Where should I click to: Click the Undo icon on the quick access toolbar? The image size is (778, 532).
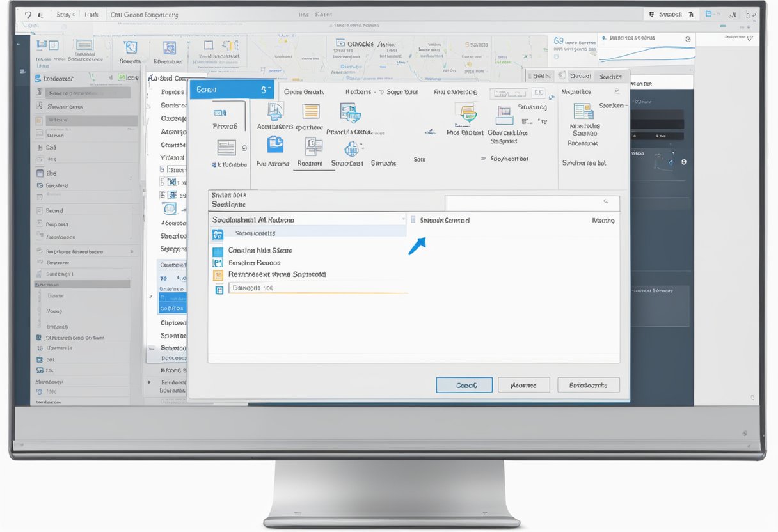29,13
